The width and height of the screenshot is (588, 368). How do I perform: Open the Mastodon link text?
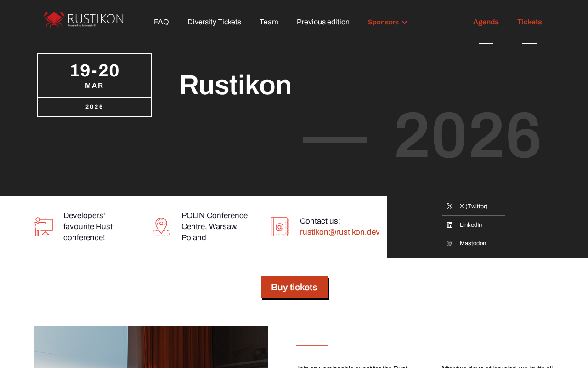click(473, 243)
